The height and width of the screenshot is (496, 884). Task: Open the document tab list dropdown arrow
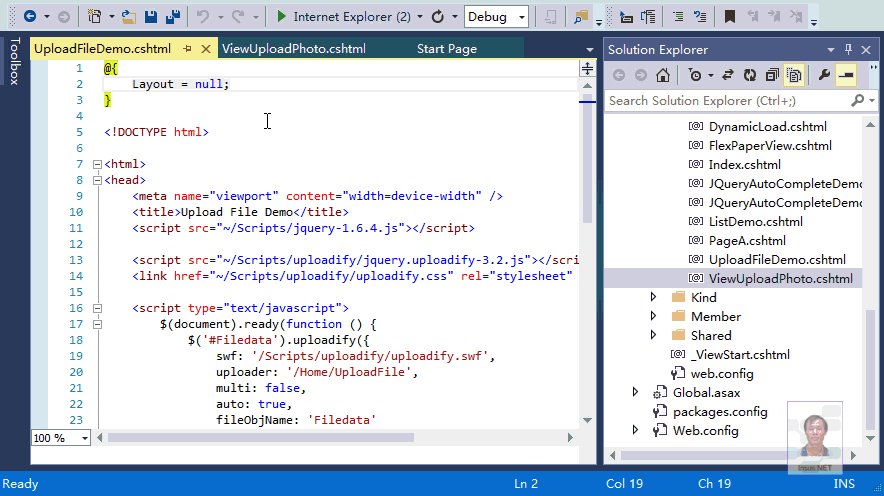point(590,50)
